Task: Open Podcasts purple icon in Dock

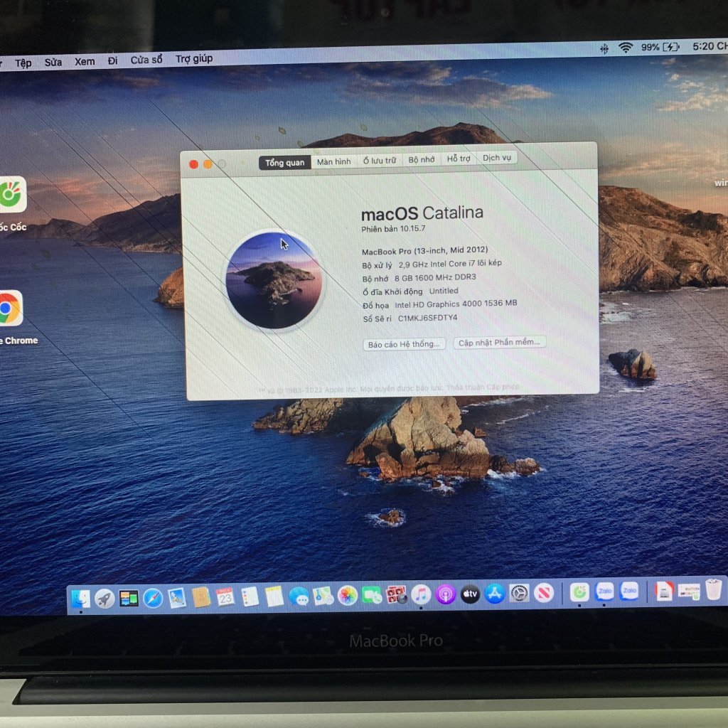Action: pos(446,594)
